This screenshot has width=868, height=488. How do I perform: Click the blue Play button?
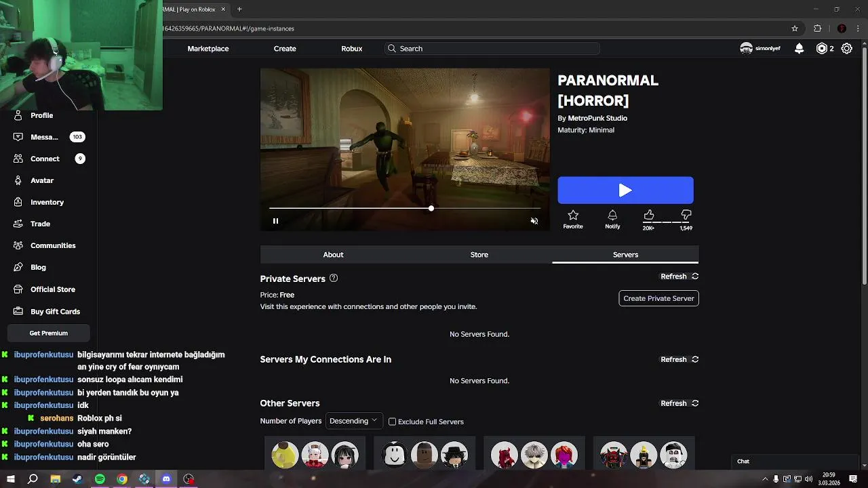(x=625, y=190)
